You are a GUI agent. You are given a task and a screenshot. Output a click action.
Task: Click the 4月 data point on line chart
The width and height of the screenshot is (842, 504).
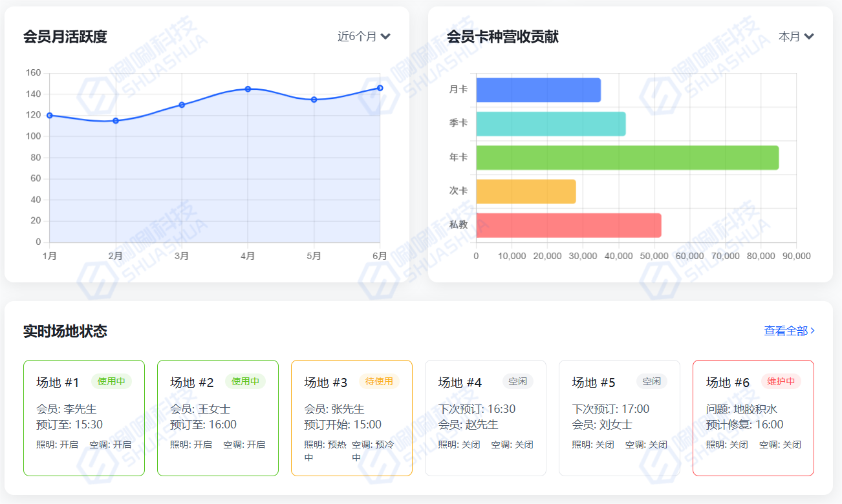(x=248, y=89)
